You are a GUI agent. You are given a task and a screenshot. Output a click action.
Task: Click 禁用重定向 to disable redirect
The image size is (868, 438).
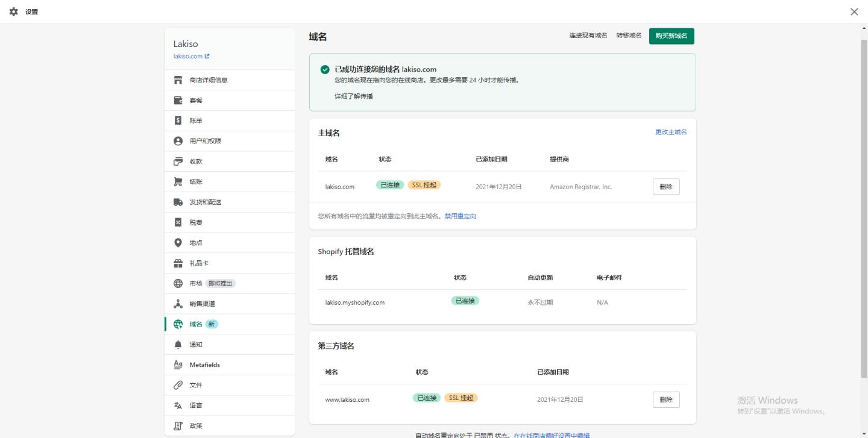459,216
